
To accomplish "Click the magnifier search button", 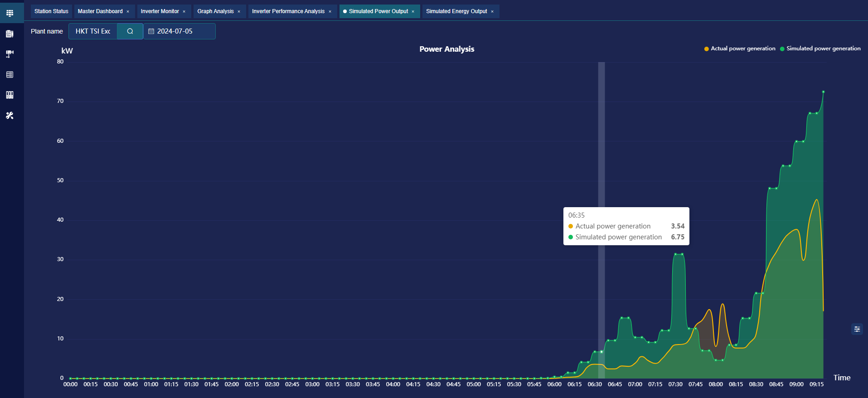I will coord(130,31).
